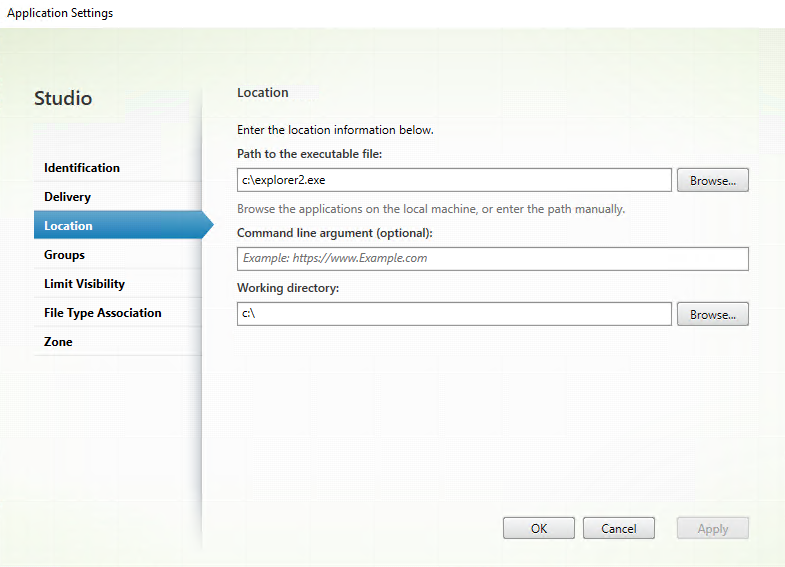
Task: Click the Studio heading in sidebar
Action: (x=63, y=99)
